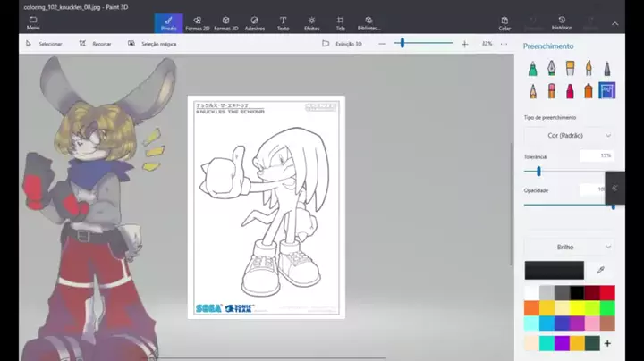Collapse the side panel with chevron
The width and height of the screenshot is (644, 361).
click(x=614, y=188)
